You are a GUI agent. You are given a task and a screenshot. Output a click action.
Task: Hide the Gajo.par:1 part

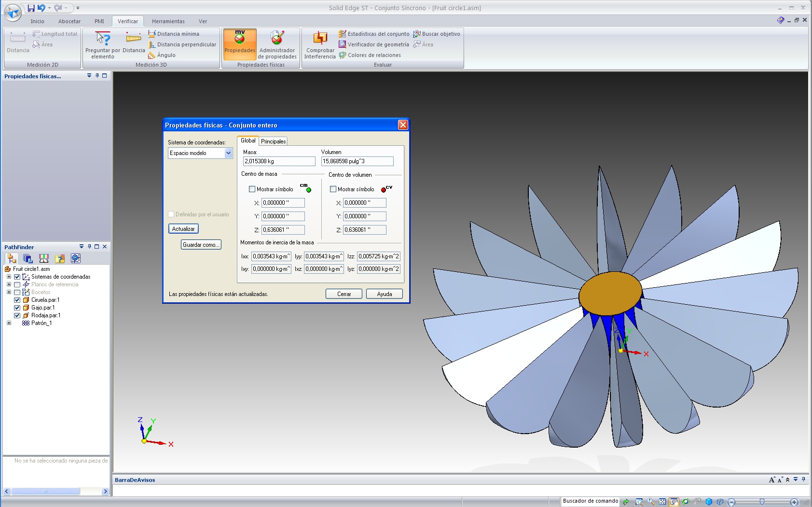pos(17,308)
